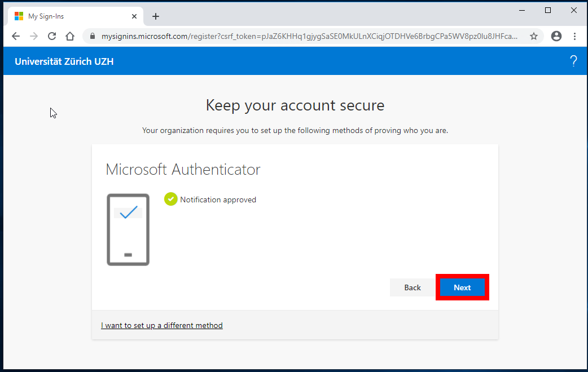Viewport: 588px width, 372px height.
Task: Bookmark this page with the star
Action: pos(533,36)
